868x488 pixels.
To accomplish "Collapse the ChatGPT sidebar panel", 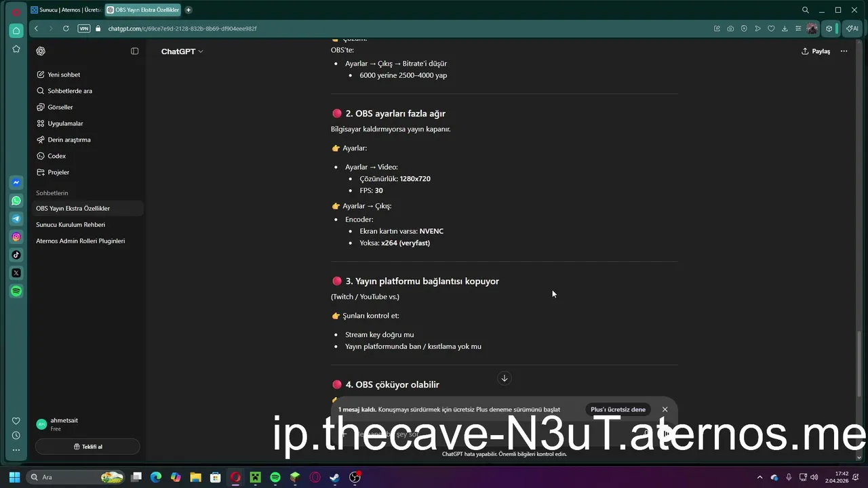I will pyautogui.click(x=135, y=51).
